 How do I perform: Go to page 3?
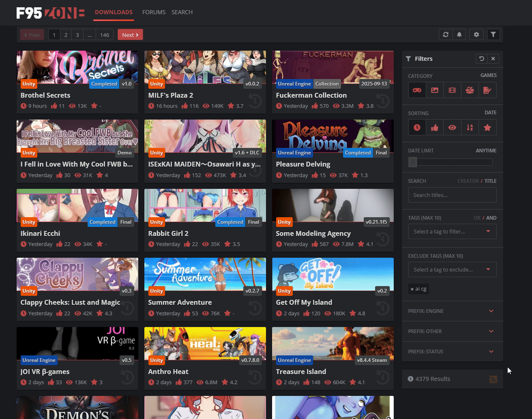coord(77,35)
